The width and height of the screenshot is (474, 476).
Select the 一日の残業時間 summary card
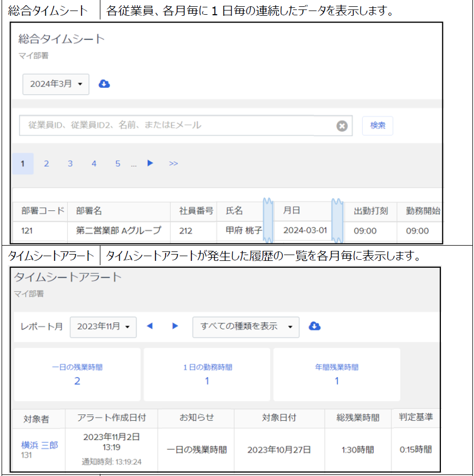tap(77, 374)
